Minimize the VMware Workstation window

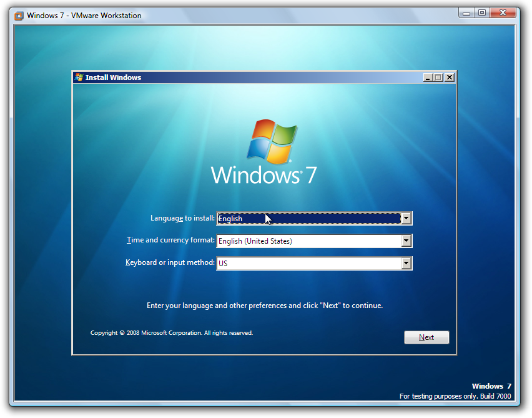(x=467, y=12)
